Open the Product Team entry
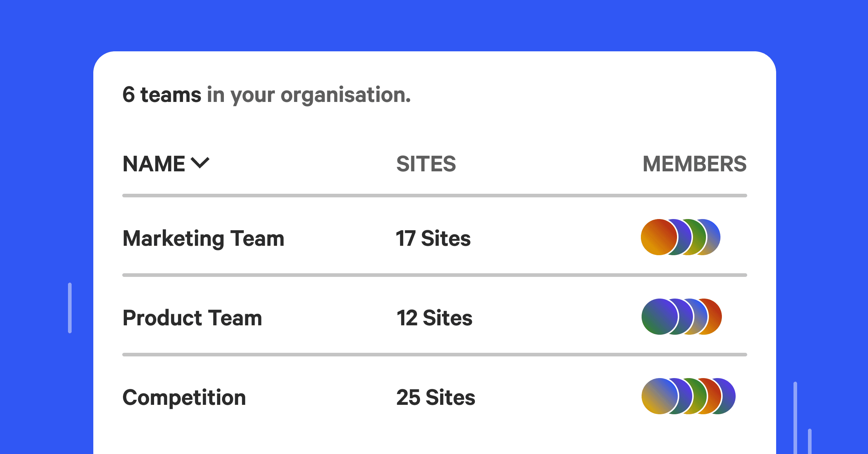This screenshot has width=868, height=454. tap(192, 318)
